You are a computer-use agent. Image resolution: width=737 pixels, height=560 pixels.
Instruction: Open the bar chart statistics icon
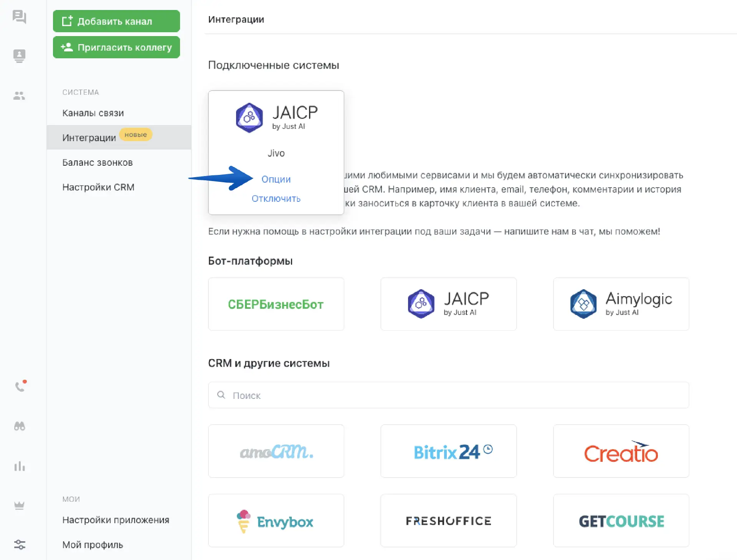click(x=19, y=466)
